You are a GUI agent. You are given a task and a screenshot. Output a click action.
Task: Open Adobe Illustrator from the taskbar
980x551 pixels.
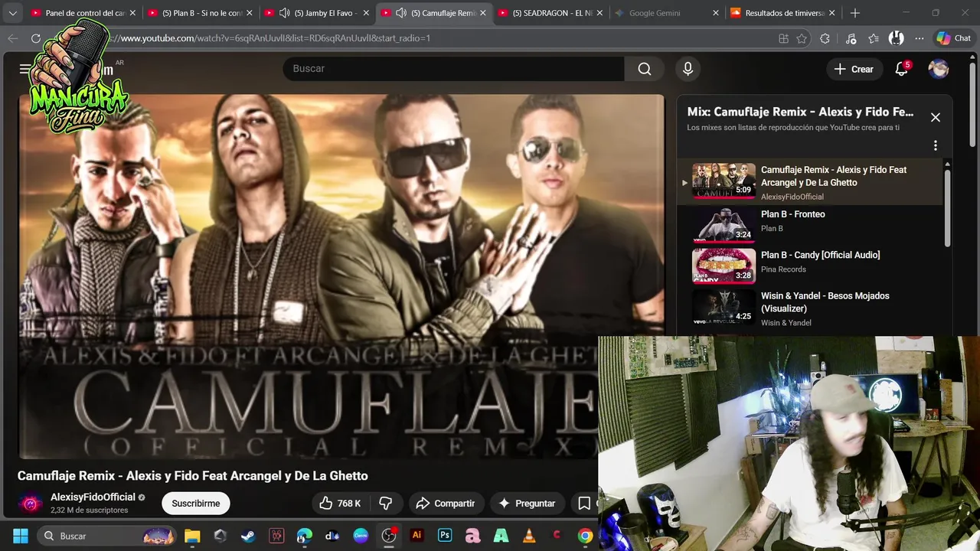(416, 536)
